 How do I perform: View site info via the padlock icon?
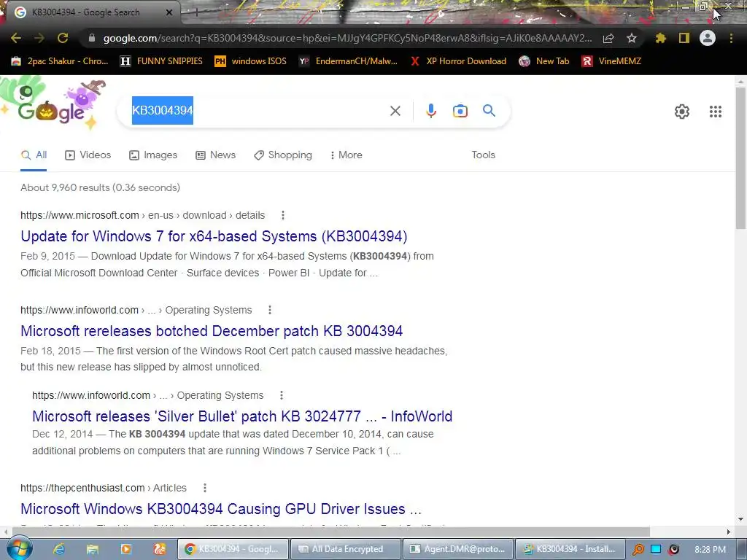[92, 38]
